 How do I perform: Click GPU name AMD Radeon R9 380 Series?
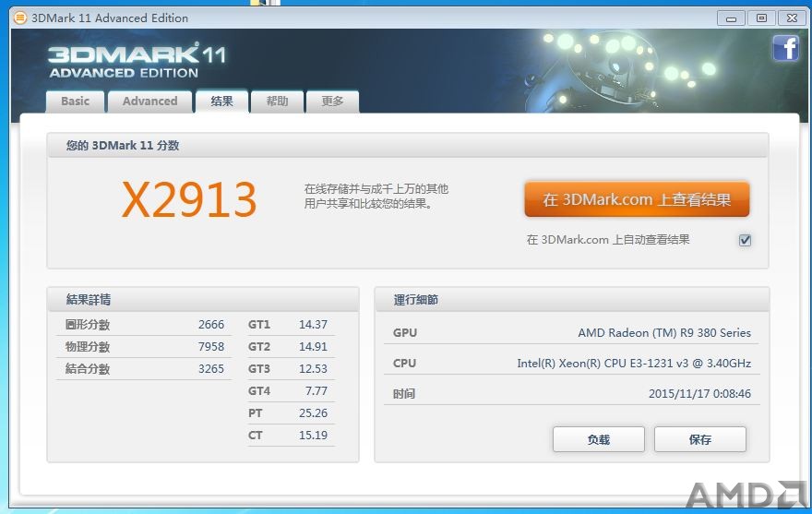pyautogui.click(x=664, y=332)
